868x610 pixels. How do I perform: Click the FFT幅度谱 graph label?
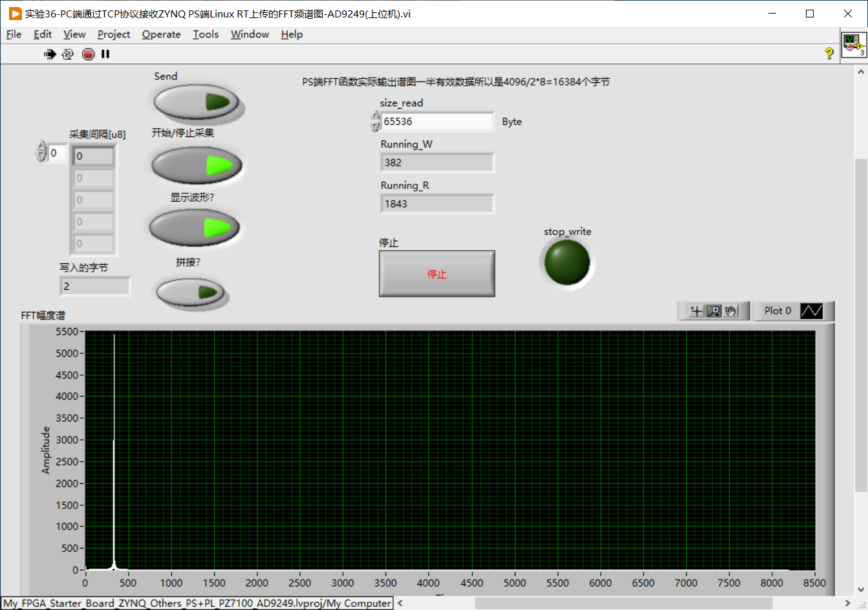click(x=43, y=316)
